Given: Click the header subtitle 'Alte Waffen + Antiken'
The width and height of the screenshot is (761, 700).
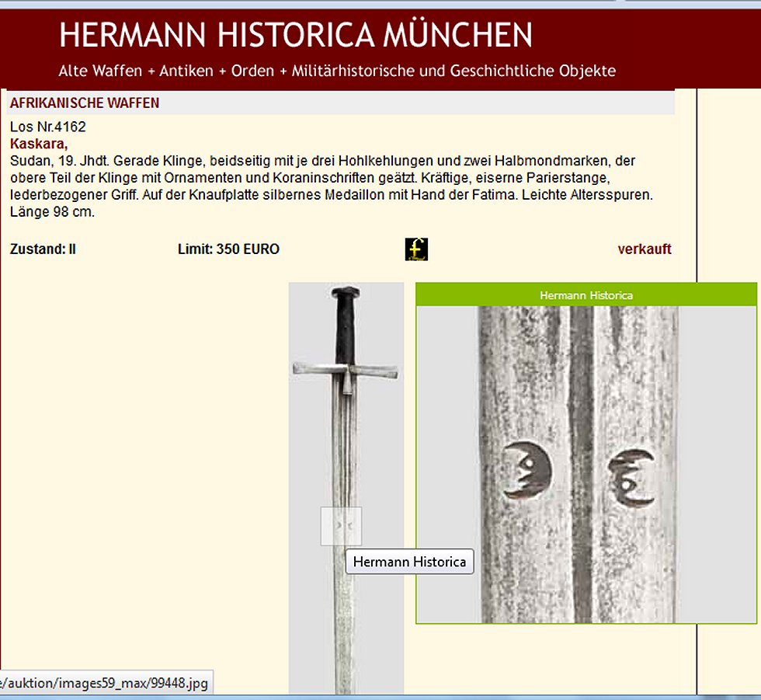Looking at the screenshot, I should [136, 71].
